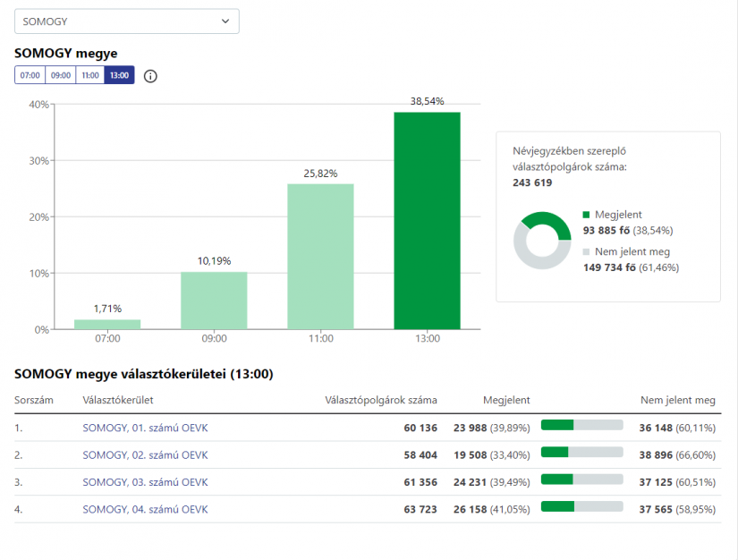Viewport: 738px width, 560px height.
Task: Click the info icon beside time buttons
Action: [150, 76]
